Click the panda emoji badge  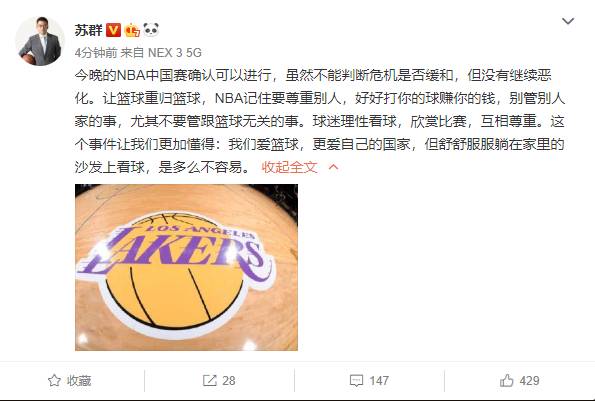click(151, 29)
